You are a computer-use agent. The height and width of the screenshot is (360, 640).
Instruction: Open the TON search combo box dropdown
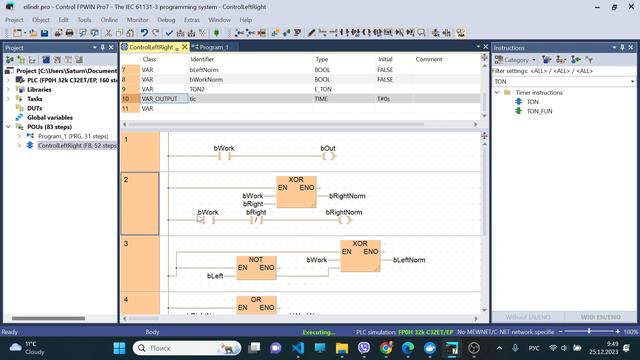(x=632, y=82)
